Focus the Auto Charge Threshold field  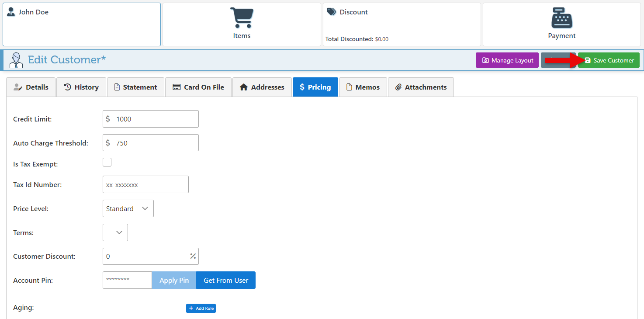tap(155, 143)
